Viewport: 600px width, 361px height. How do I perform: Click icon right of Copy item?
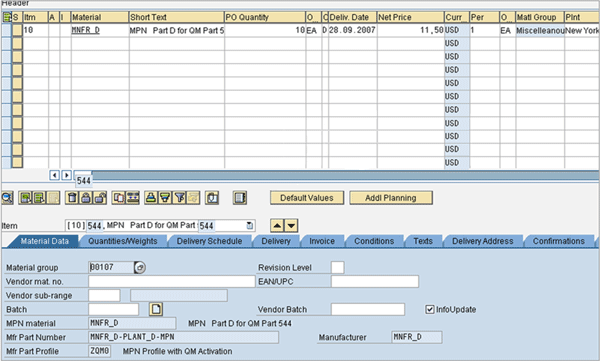133,198
